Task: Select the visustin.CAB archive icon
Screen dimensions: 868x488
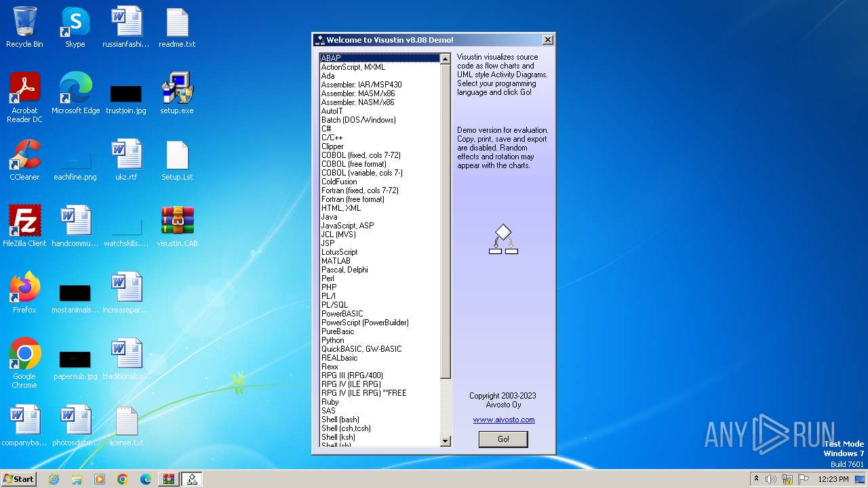Action: point(177,226)
